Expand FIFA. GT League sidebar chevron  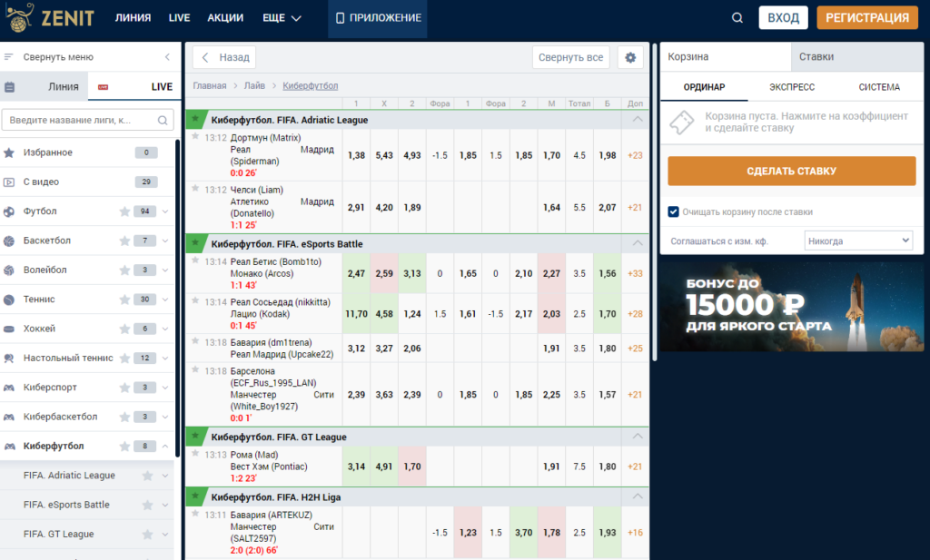[165, 534]
